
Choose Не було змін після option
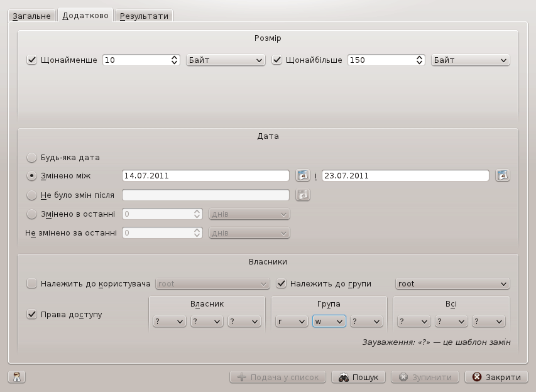(x=31, y=195)
